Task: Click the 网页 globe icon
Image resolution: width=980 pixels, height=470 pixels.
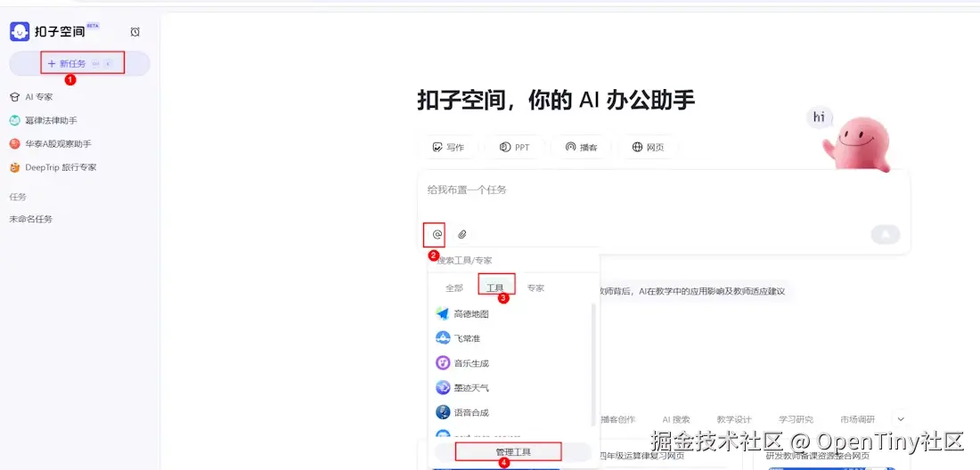Action: point(637,147)
